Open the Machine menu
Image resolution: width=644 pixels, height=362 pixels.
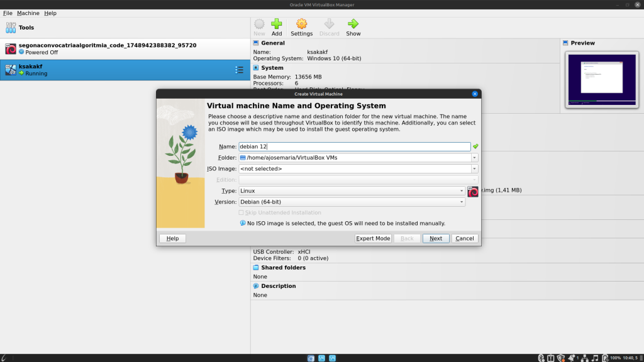pyautogui.click(x=28, y=13)
